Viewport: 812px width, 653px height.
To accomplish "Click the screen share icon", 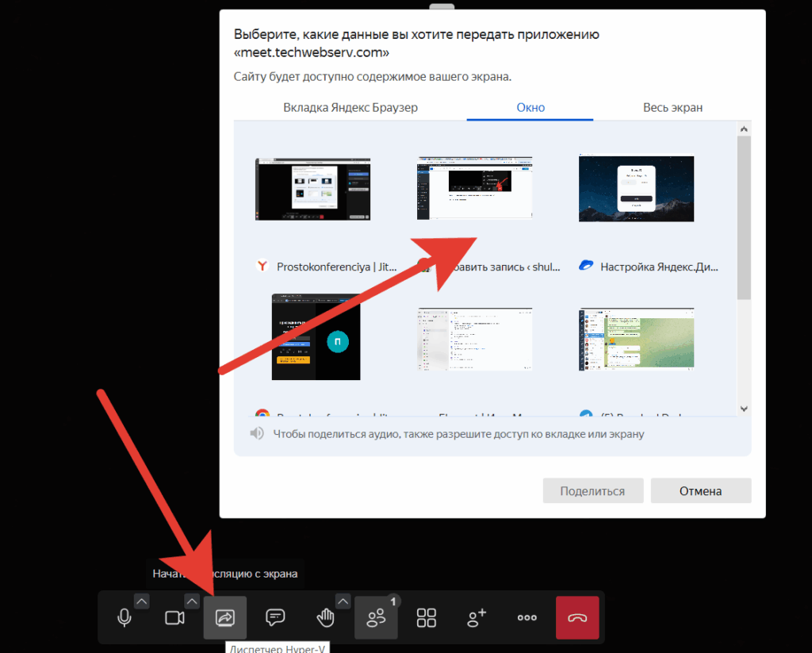I will click(x=225, y=617).
